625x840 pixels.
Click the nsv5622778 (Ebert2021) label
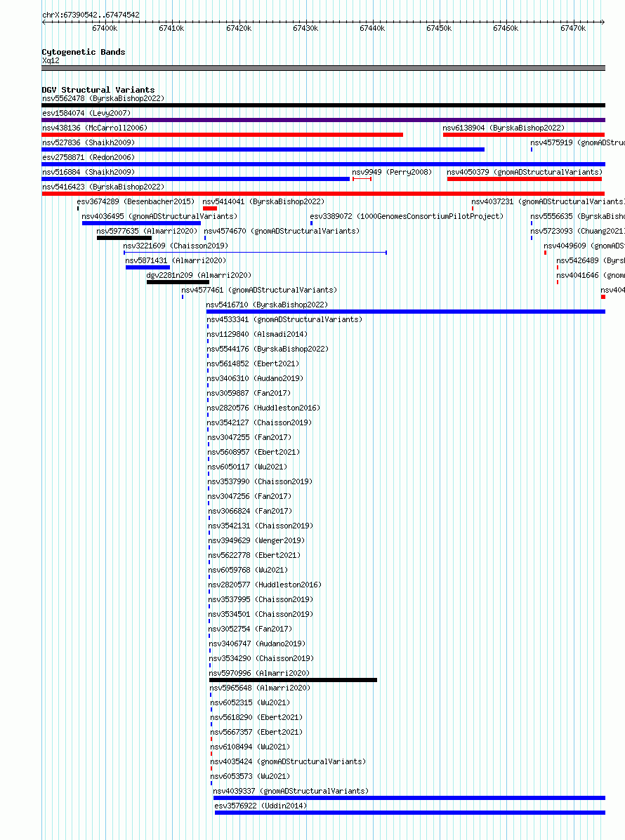click(x=254, y=555)
